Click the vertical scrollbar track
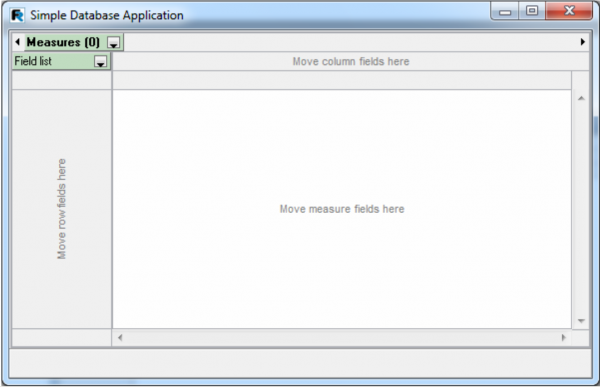600x387 pixels. (581, 209)
